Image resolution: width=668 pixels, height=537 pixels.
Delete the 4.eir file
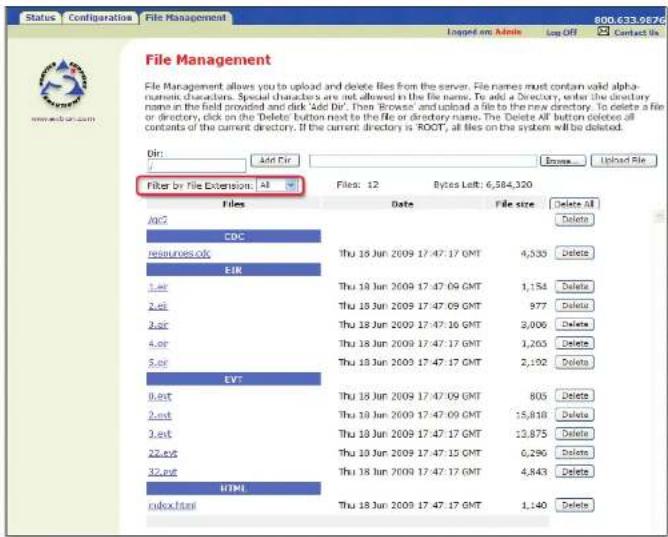click(x=575, y=343)
